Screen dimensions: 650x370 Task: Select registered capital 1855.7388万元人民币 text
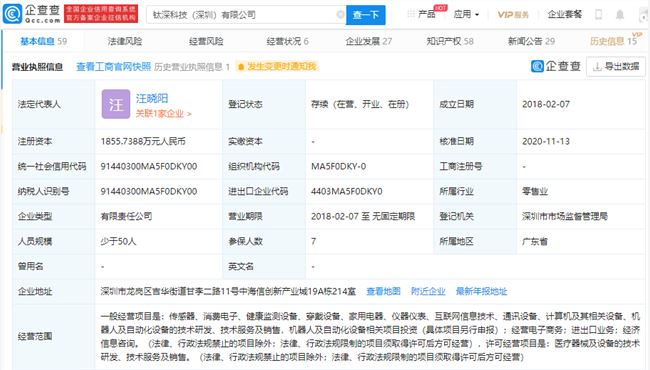[x=143, y=141]
